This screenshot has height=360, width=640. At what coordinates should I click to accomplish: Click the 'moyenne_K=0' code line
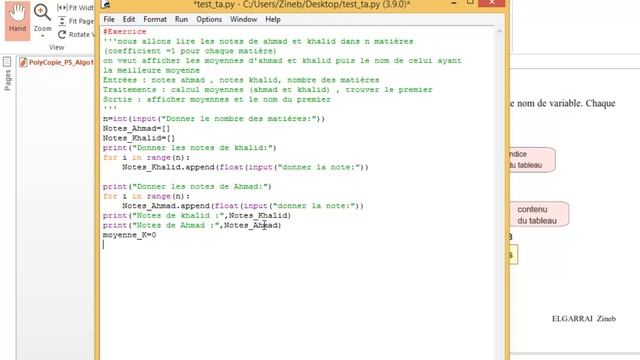point(129,235)
